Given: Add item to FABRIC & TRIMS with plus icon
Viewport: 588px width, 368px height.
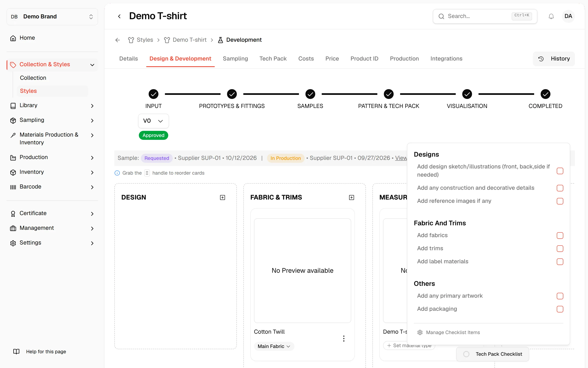Looking at the screenshot, I should pyautogui.click(x=352, y=197).
